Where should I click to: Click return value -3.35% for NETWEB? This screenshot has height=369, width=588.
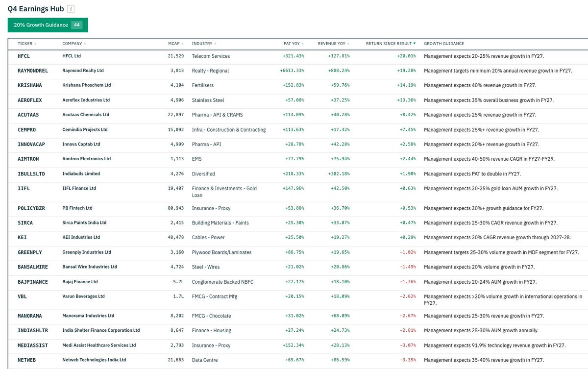click(408, 360)
